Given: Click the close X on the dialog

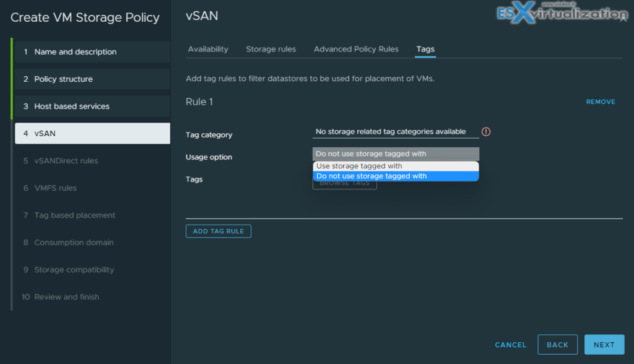Looking at the screenshot, I should [x=623, y=19].
